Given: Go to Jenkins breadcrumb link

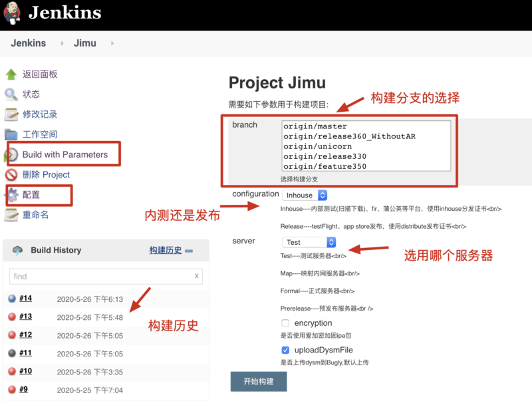Looking at the screenshot, I should click(28, 43).
